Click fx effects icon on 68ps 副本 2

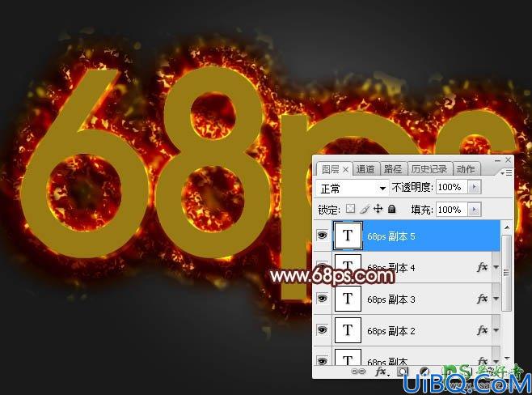482,329
